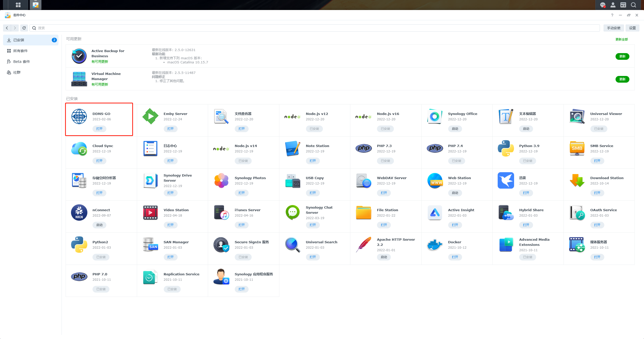644x339 pixels.
Task: Click the Cloud Sync package icon
Action: [79, 149]
